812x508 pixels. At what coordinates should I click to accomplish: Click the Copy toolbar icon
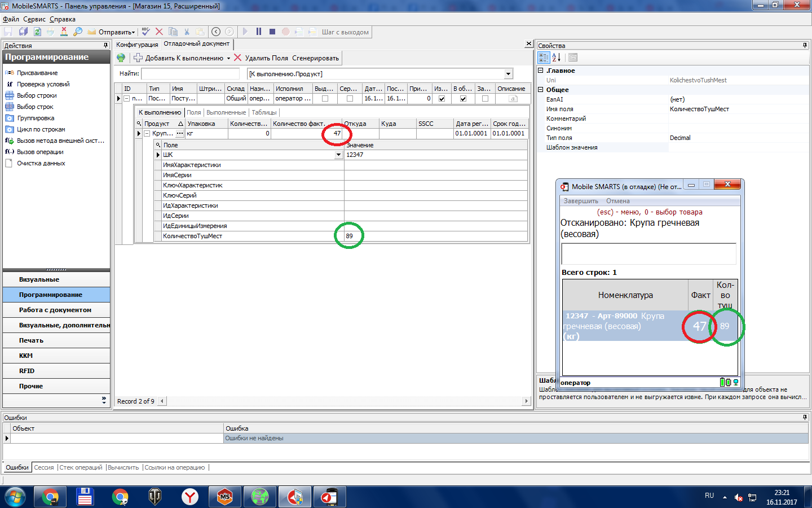click(173, 32)
